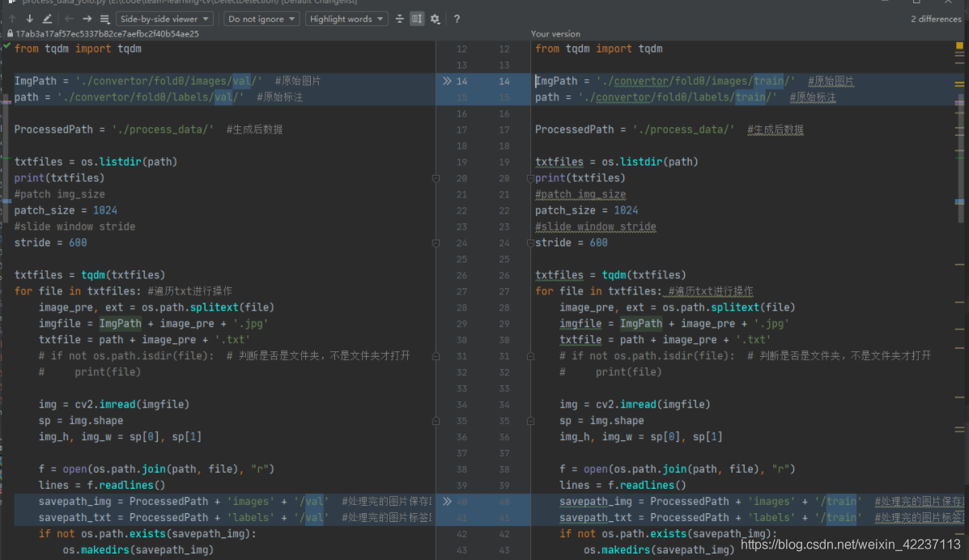Image resolution: width=969 pixels, height=560 pixels.
Task: Click the blue marker on left scrollbar stripe
Action: (x=6, y=202)
